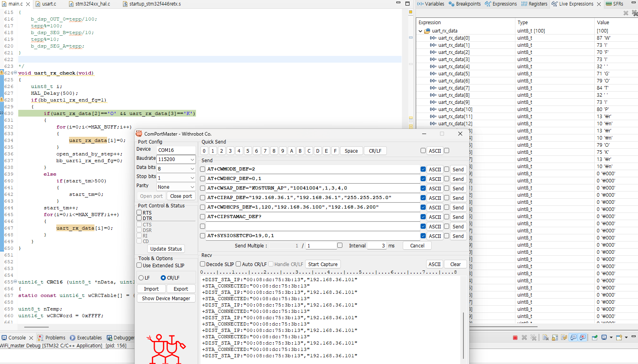Open the Registers tab
Viewport: 638px width, 364px height.
(534, 4)
